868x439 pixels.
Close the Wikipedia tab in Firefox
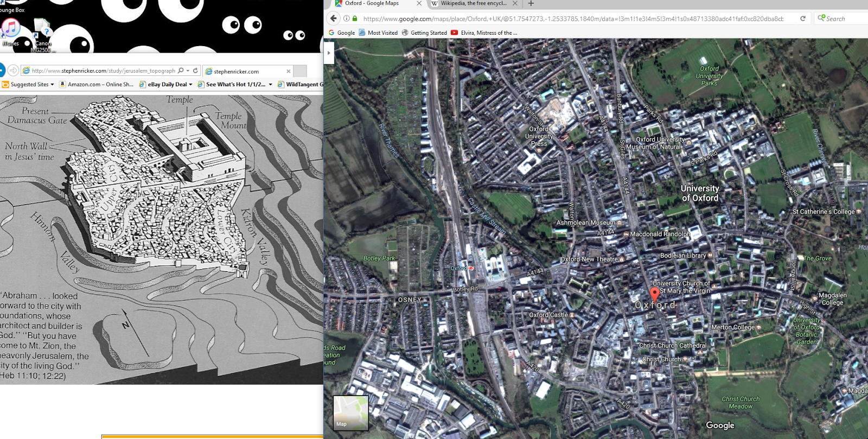[x=516, y=3]
